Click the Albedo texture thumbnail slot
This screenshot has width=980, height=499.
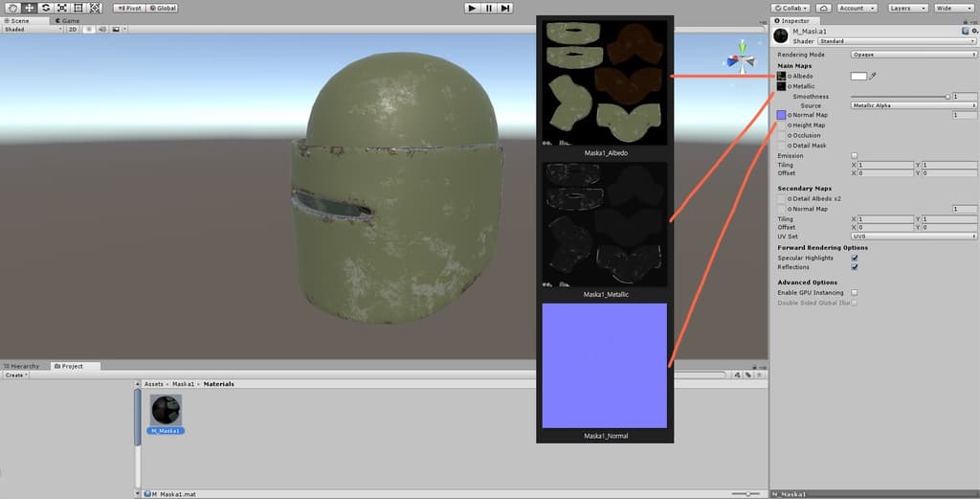coord(781,77)
